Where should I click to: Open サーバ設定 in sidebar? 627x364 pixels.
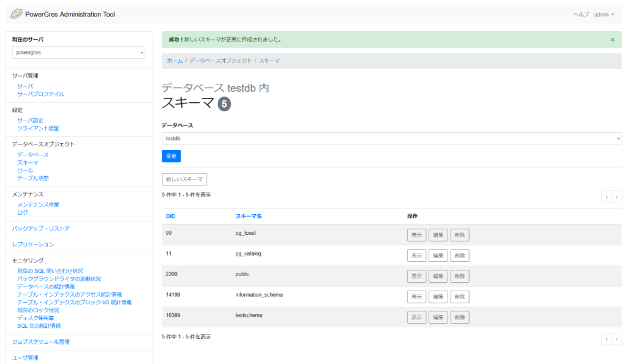[31, 121]
